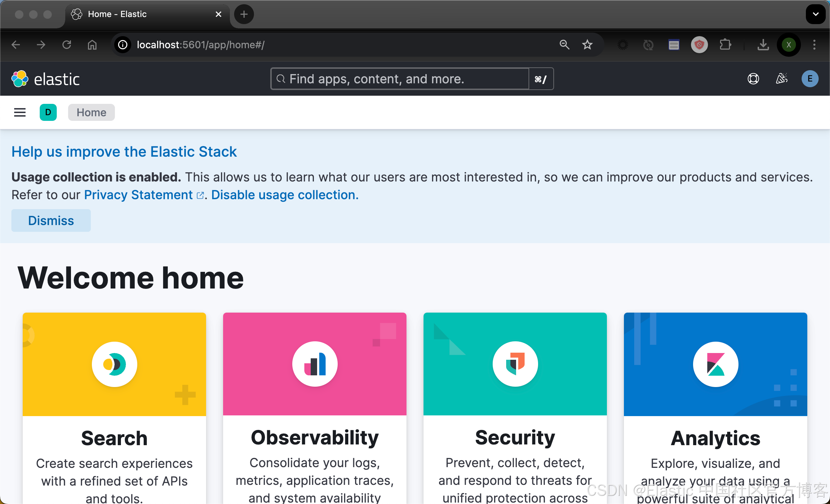Click the Observability solution card icon
830x504 pixels.
pos(315,364)
